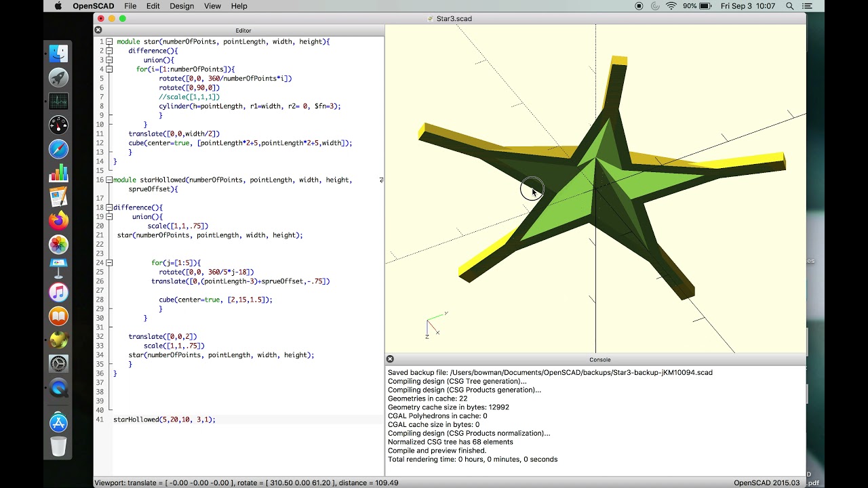Collapse the difference fold on line 2

109,51
